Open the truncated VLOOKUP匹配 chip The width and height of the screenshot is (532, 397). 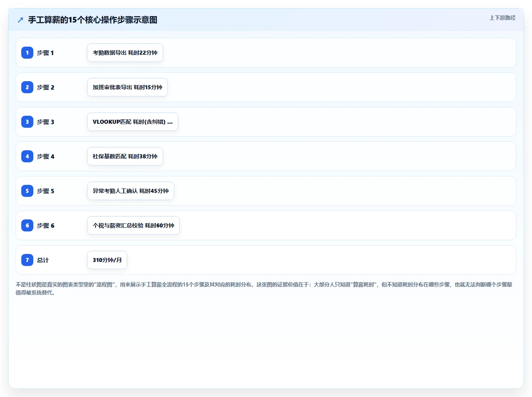pyautogui.click(x=132, y=122)
